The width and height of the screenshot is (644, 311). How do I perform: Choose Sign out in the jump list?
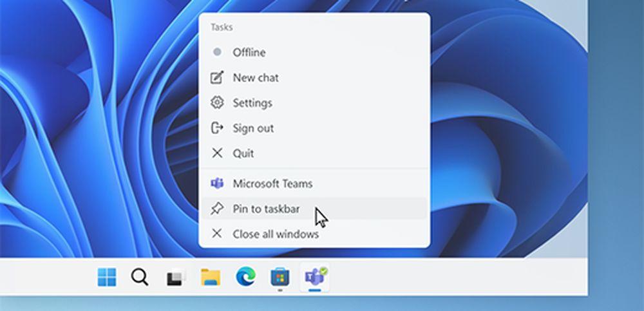253,128
